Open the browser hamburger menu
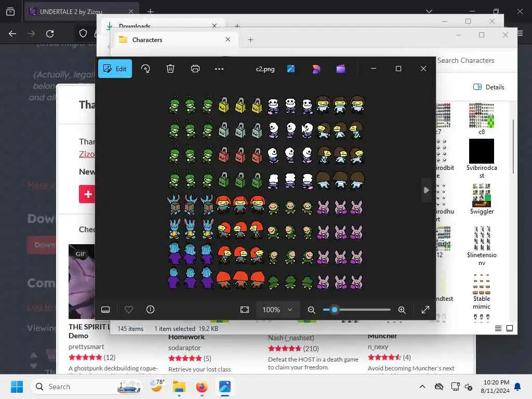 [521, 33]
